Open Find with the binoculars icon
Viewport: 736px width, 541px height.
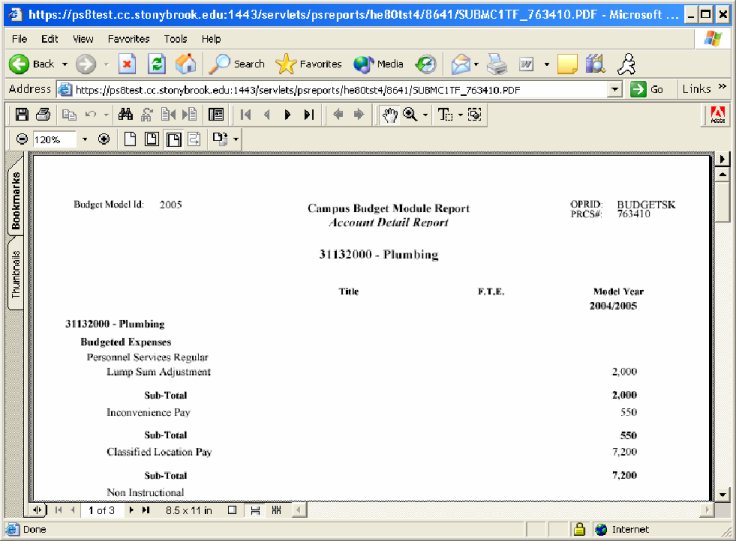[x=127, y=115]
